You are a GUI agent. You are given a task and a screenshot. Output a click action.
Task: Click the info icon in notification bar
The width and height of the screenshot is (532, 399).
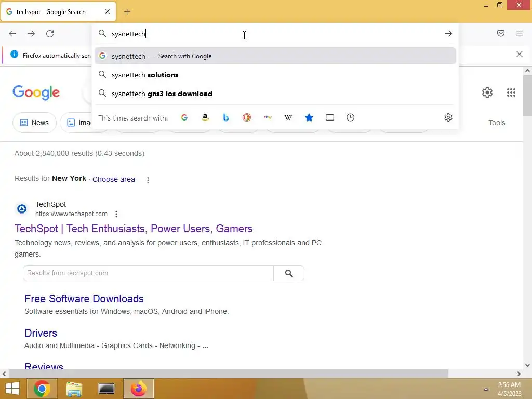[x=14, y=54]
